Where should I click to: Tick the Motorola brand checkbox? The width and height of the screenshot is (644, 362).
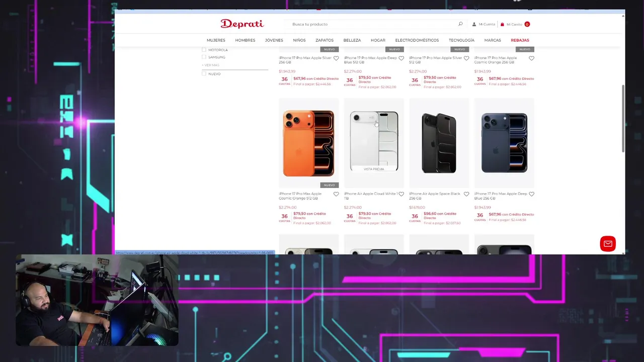204,50
